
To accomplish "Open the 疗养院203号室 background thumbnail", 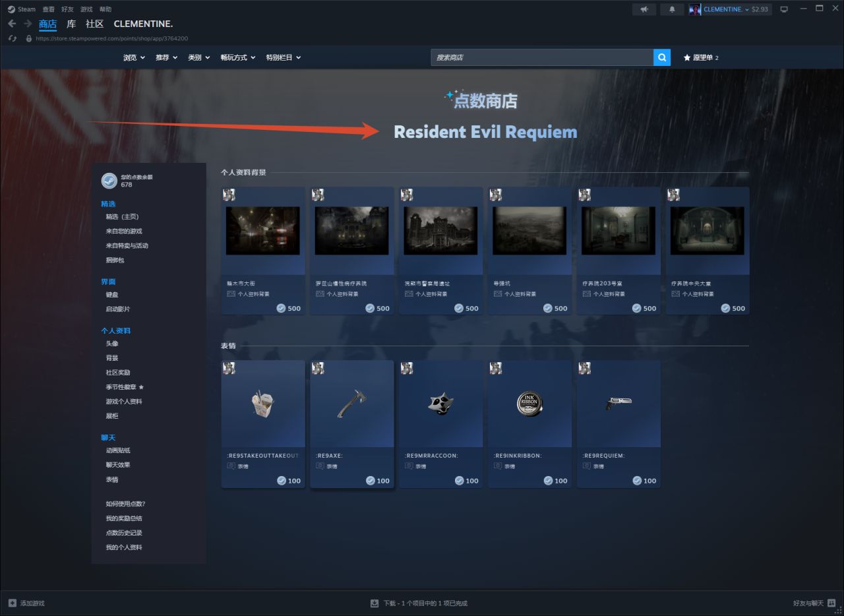I will point(618,231).
